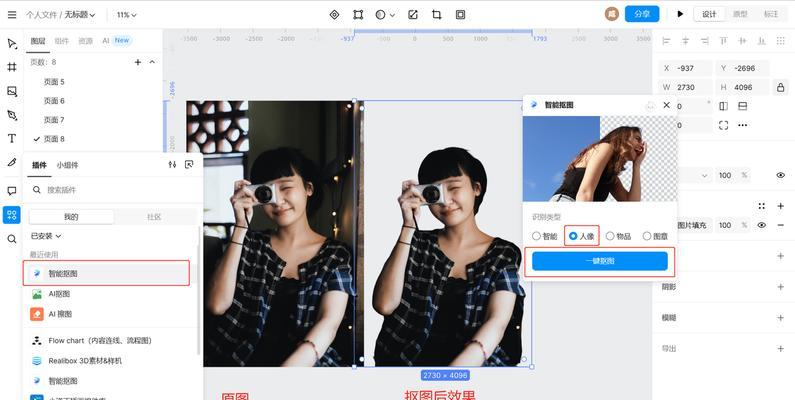Screen dimensions: 795x400
Task: Open the 11% zoom dropdown
Action: [x=126, y=15]
